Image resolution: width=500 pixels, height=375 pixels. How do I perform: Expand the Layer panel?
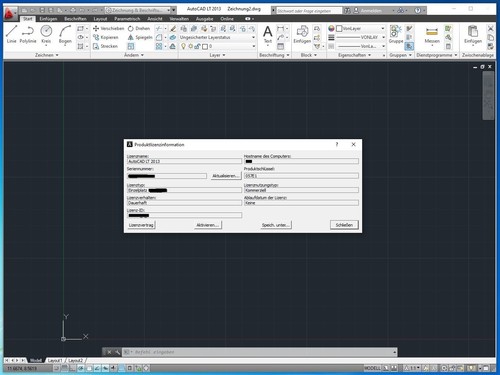(217, 55)
